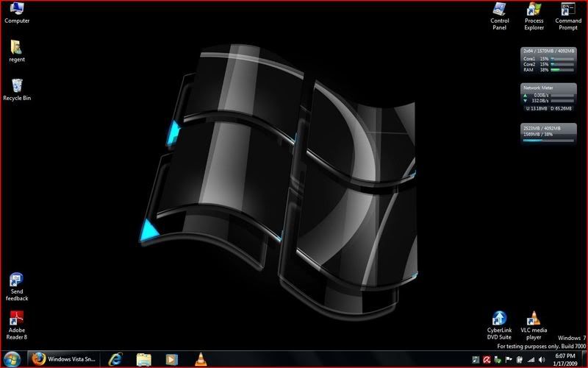Viewport: 588px width, 368px height.
Task: Select the Adobe Reader 8 shortcut
Action: click(x=16, y=325)
